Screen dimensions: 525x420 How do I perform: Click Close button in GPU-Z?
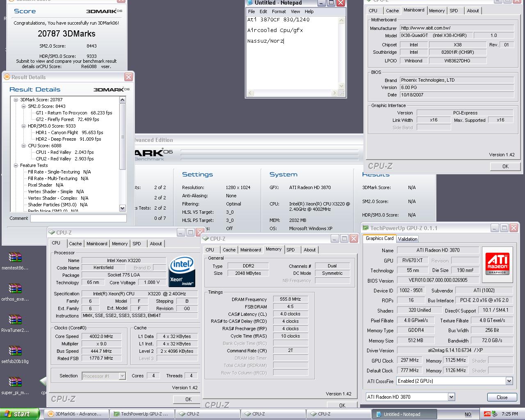coord(502,397)
